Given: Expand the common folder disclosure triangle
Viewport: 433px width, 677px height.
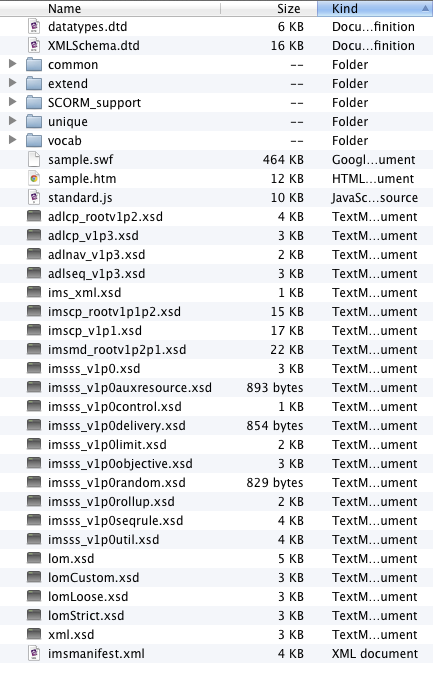Looking at the screenshot, I should pos(13,64).
